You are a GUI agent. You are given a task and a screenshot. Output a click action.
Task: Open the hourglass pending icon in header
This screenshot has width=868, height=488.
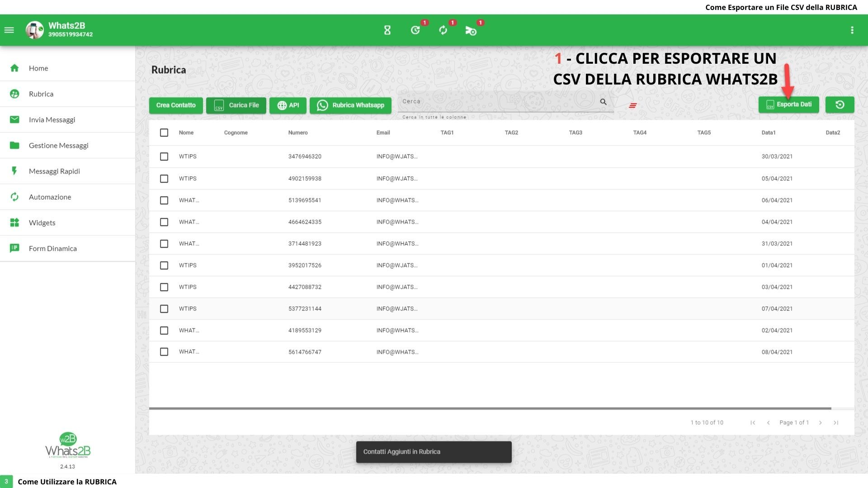click(x=387, y=30)
